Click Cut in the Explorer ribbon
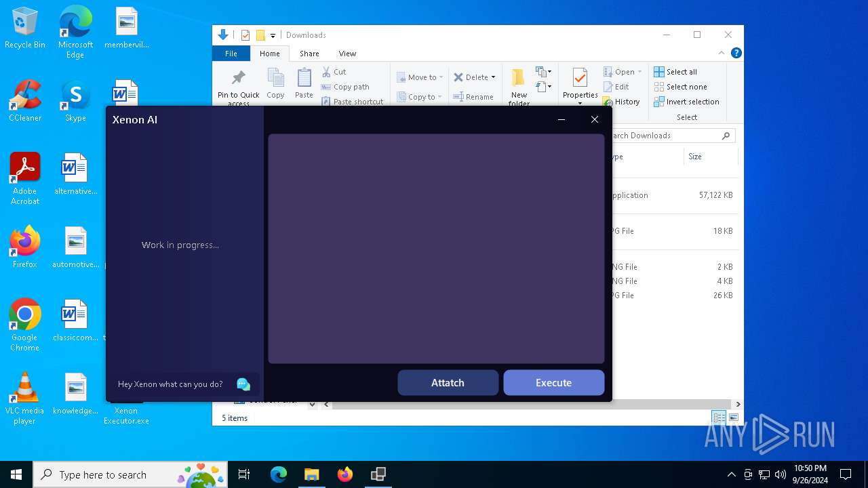The image size is (868, 488). point(334,72)
